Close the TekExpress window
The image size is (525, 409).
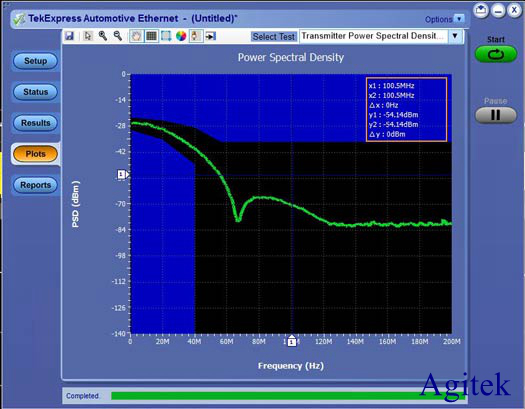pyautogui.click(x=514, y=10)
